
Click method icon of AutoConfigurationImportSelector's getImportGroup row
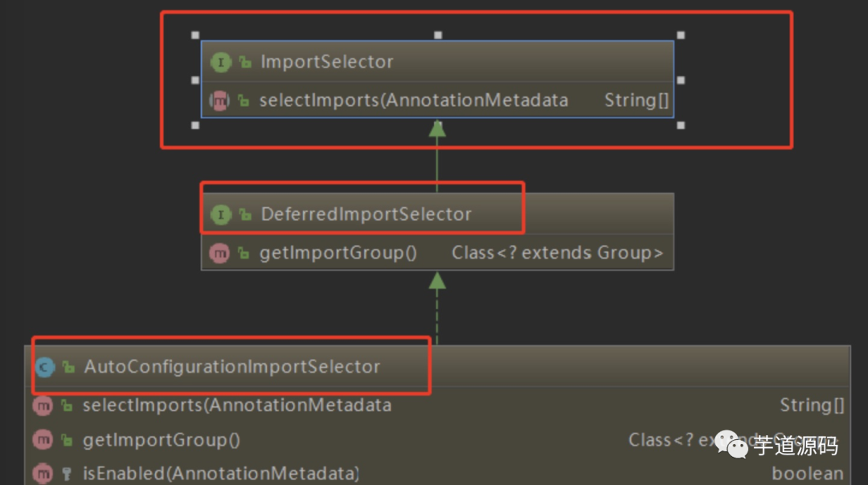[x=43, y=440]
